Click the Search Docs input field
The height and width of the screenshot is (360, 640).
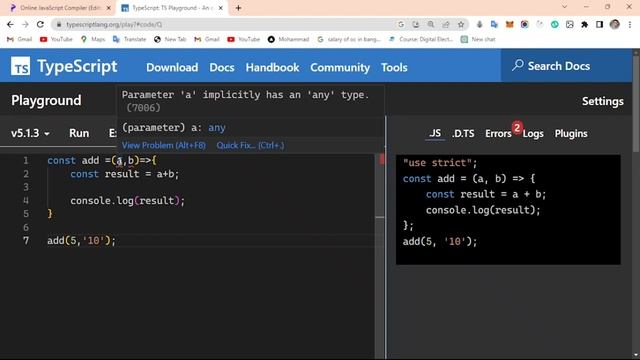pyautogui.click(x=567, y=66)
